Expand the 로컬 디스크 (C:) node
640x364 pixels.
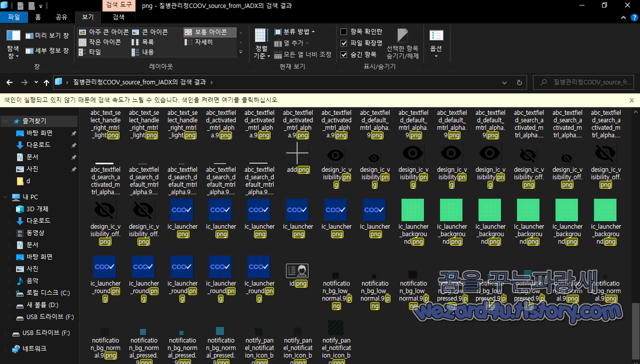coord(9,293)
